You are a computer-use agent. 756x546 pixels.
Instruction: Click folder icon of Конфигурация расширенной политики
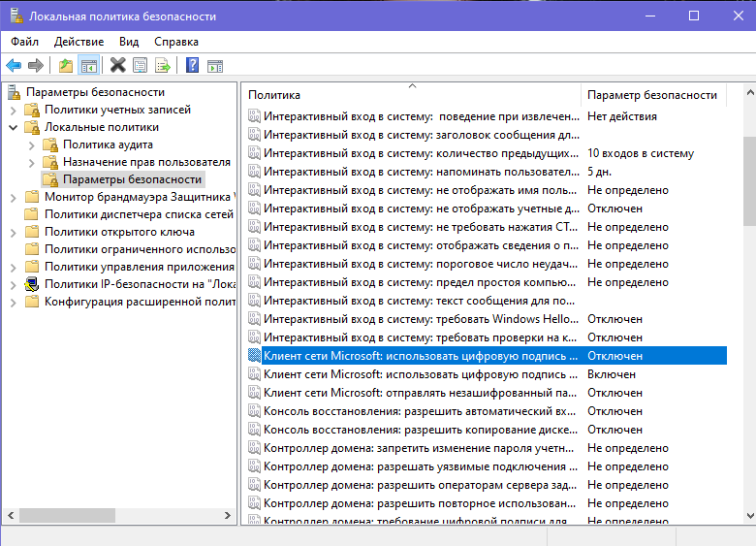click(x=32, y=302)
